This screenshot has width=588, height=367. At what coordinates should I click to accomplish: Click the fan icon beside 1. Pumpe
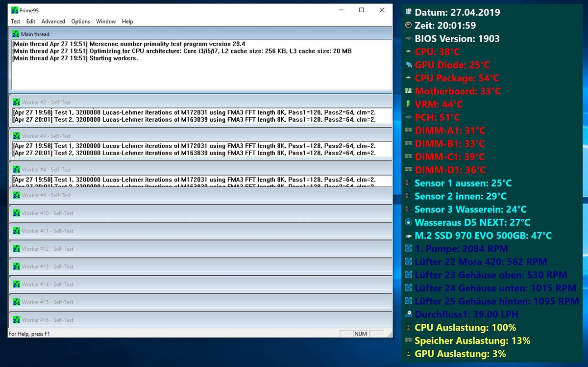pyautogui.click(x=409, y=249)
